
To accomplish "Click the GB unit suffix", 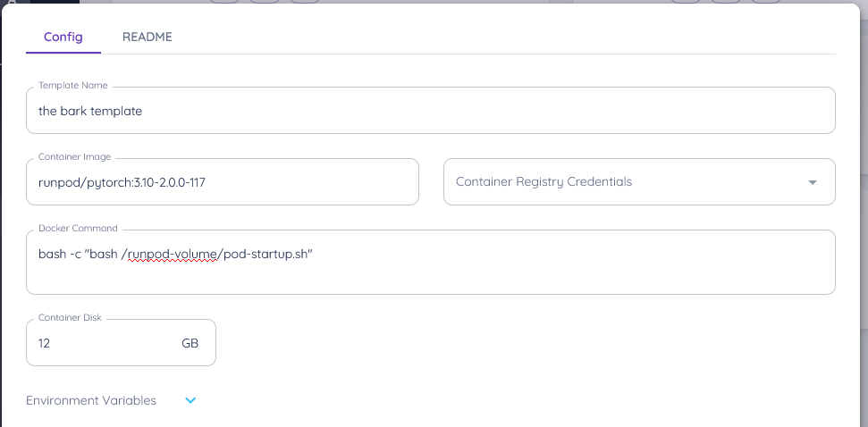I will pyautogui.click(x=190, y=343).
